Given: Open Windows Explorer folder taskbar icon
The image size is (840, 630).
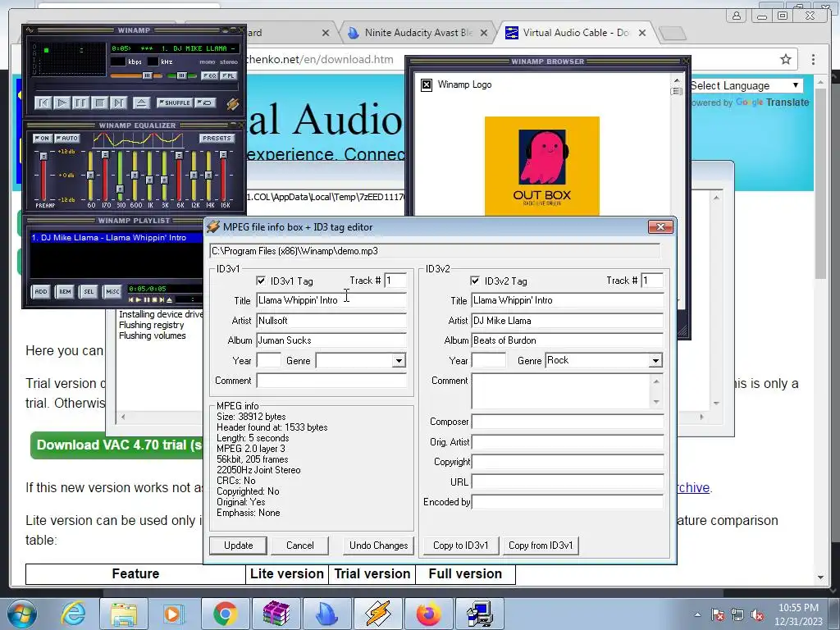Looking at the screenshot, I should coord(123,614).
